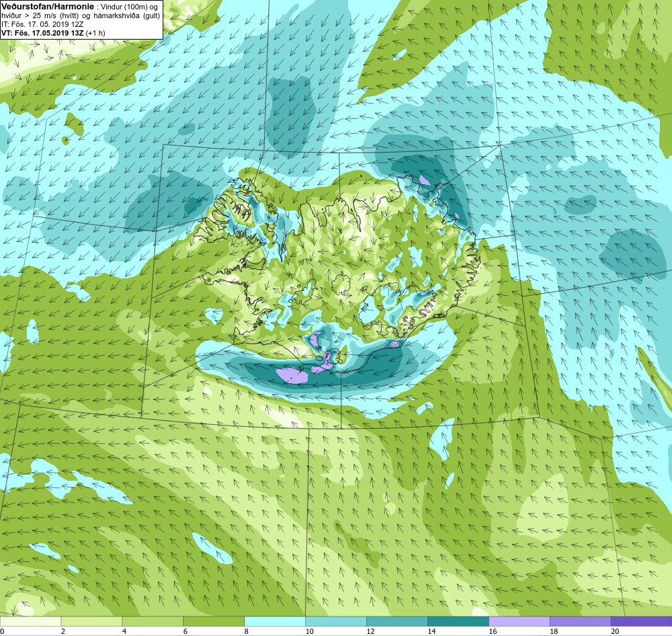Click the legend label "18"
The image size is (672, 636).
[x=554, y=631]
